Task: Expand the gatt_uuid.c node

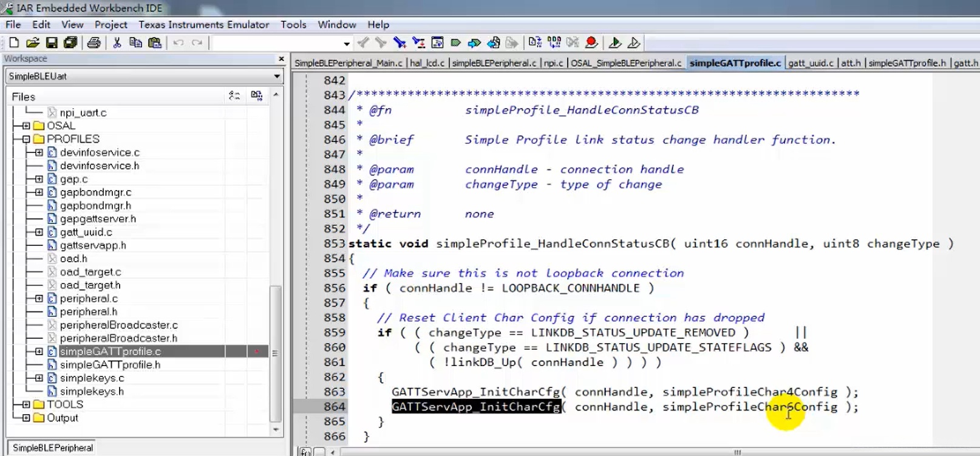Action: 39,232
